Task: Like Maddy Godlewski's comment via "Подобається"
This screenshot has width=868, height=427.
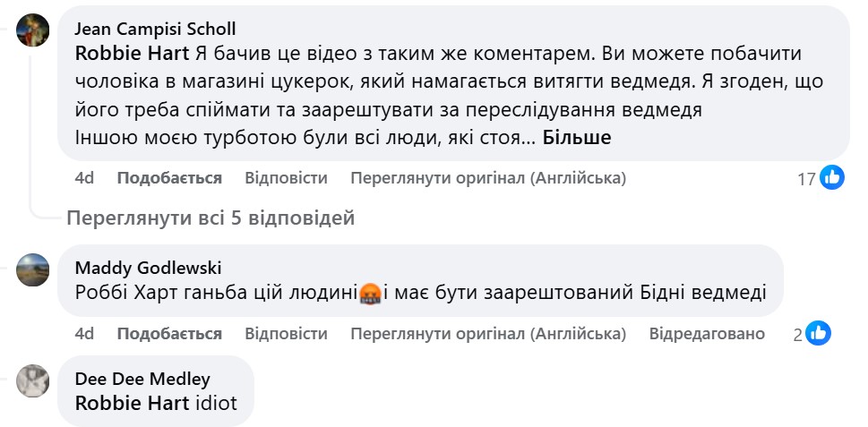Action: [169, 334]
